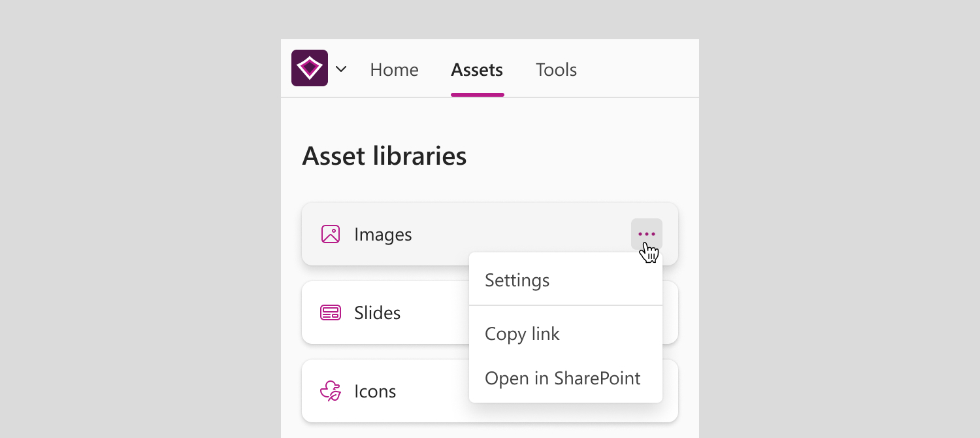980x438 pixels.
Task: Click the Asset libraries heading
Action: [384, 156]
